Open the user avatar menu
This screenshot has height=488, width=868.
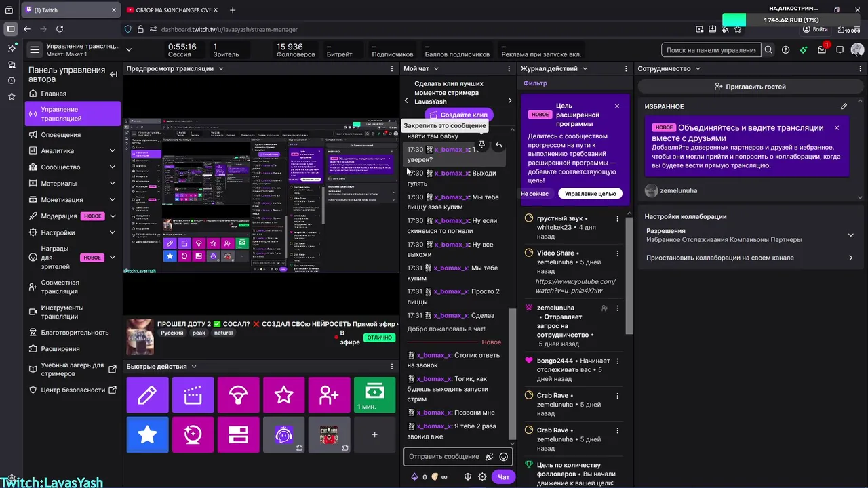coord(857,50)
